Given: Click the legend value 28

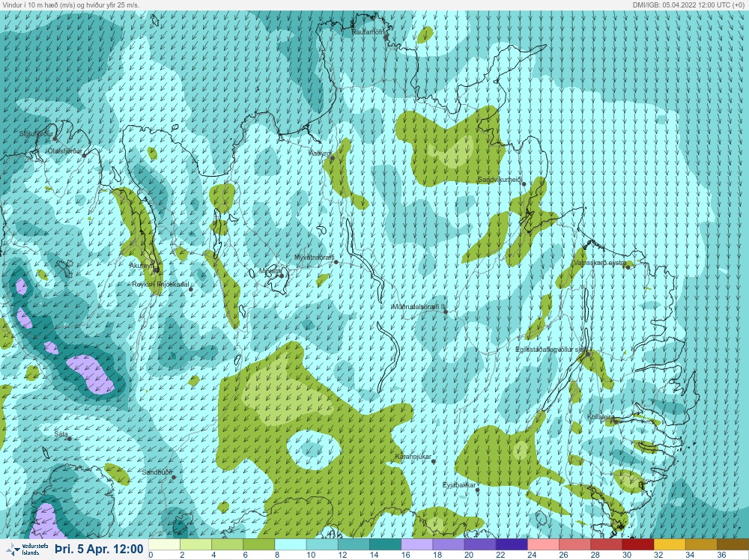Looking at the screenshot, I should [x=595, y=555].
